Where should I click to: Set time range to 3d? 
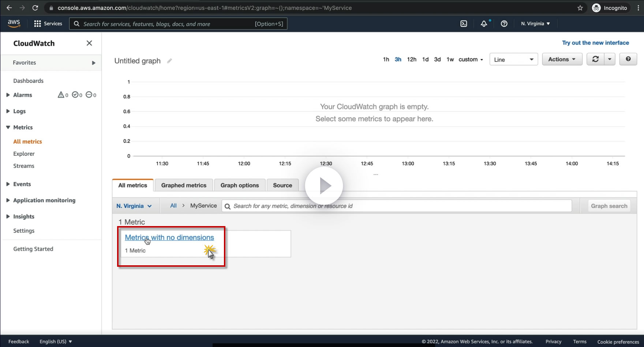(x=437, y=59)
